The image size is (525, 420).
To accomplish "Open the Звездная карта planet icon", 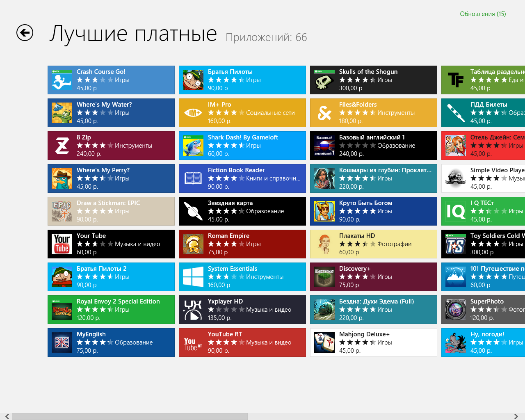I will [193, 211].
